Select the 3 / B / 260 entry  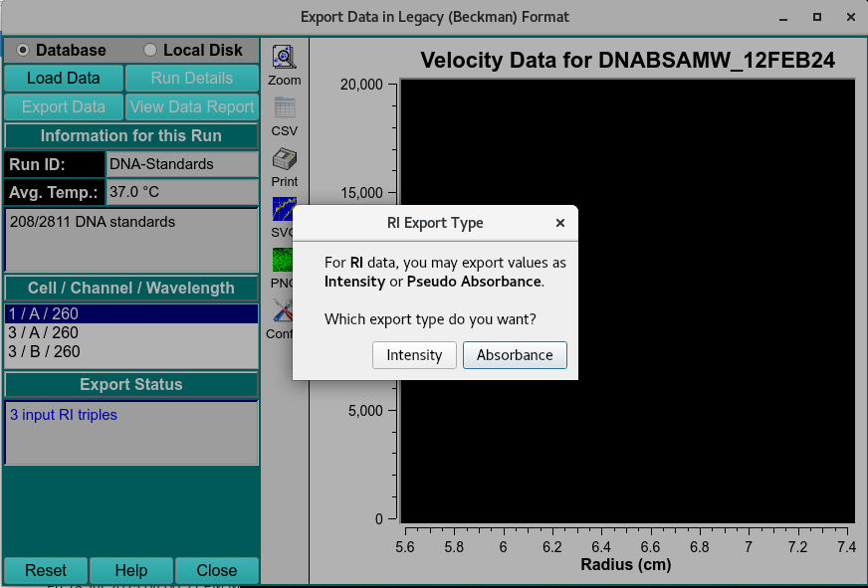coord(130,352)
